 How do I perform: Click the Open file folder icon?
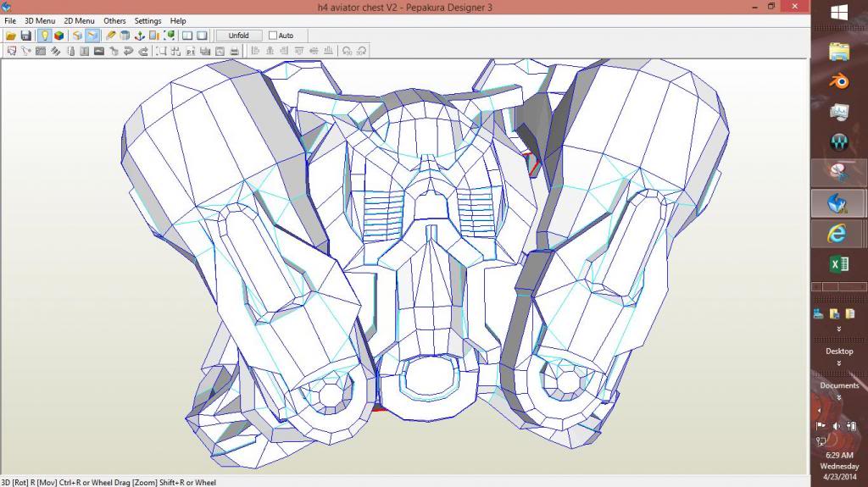tap(10, 36)
